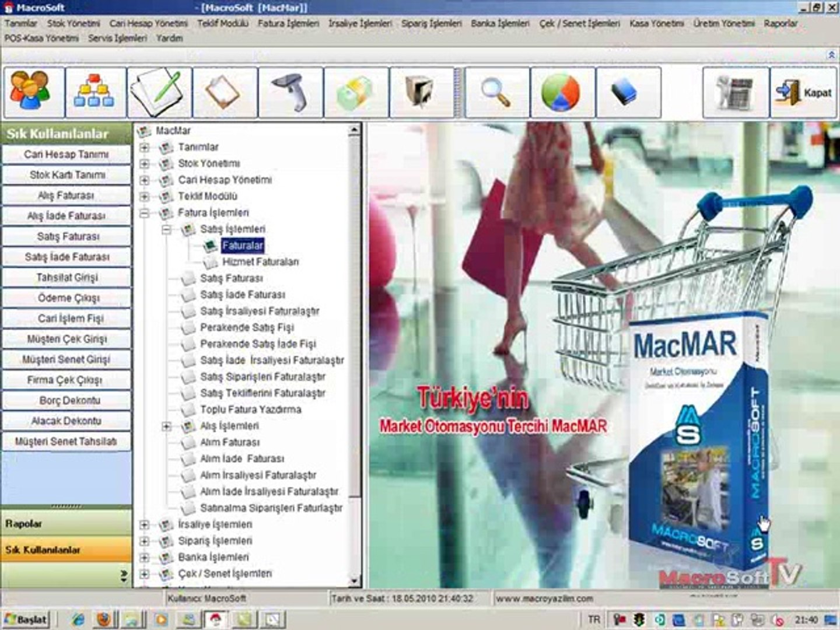Screen dimensions: 840x630
Task: Click the Stok Kartı Tanımı shortcut button
Action: (x=66, y=175)
